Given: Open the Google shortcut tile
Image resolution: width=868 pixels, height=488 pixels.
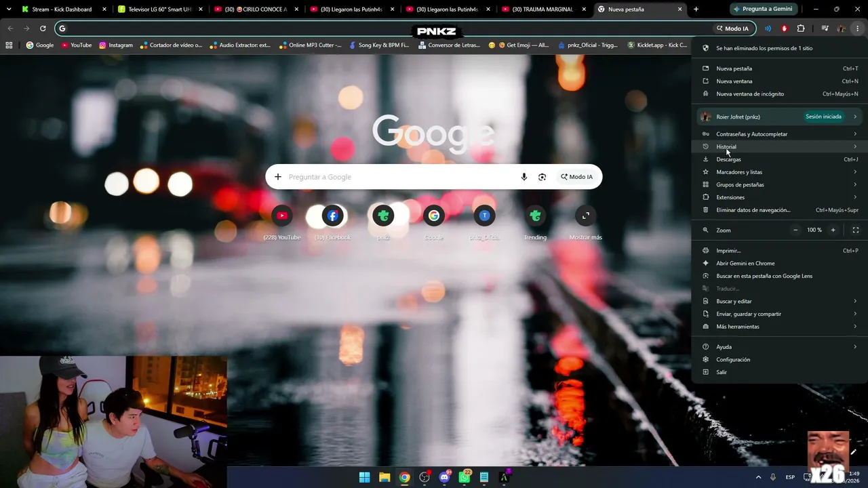Looking at the screenshot, I should coord(434,216).
